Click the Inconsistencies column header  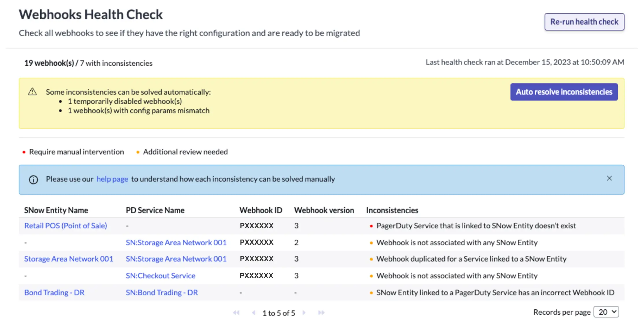tap(392, 210)
